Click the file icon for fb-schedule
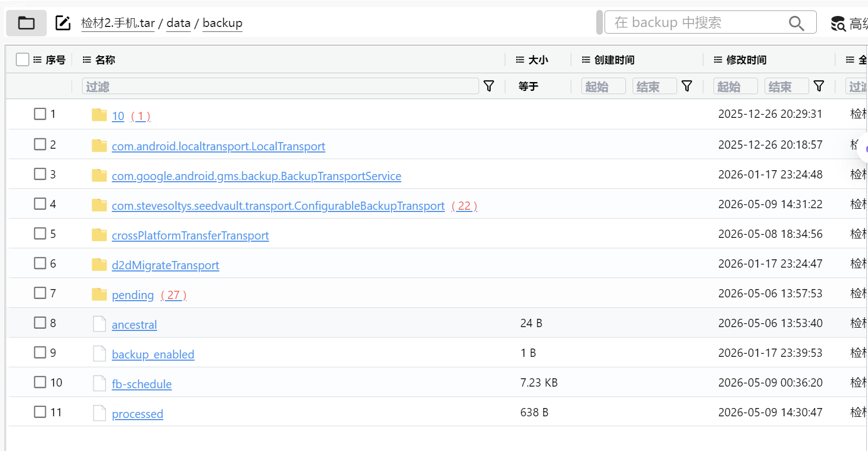The height and width of the screenshot is (451, 868). tap(100, 383)
